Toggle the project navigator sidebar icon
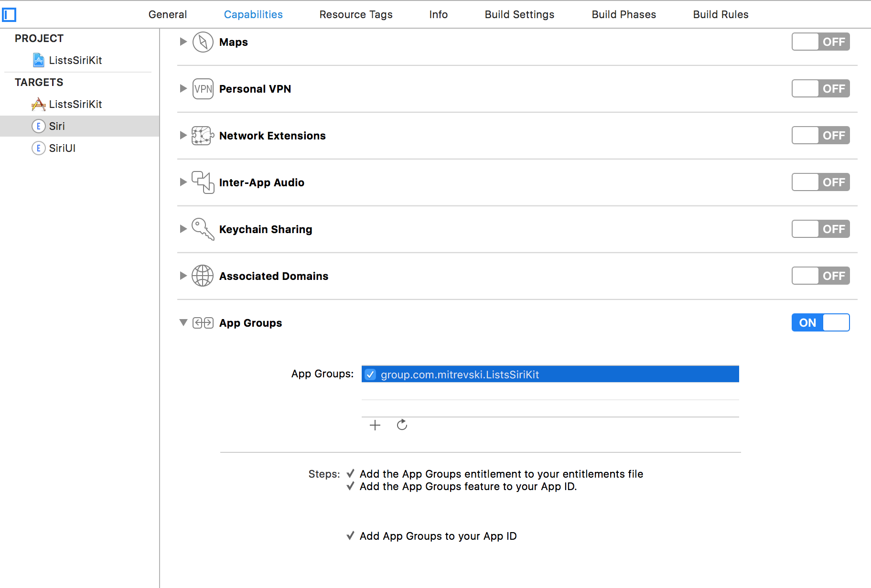This screenshot has height=588, width=871. (x=9, y=15)
